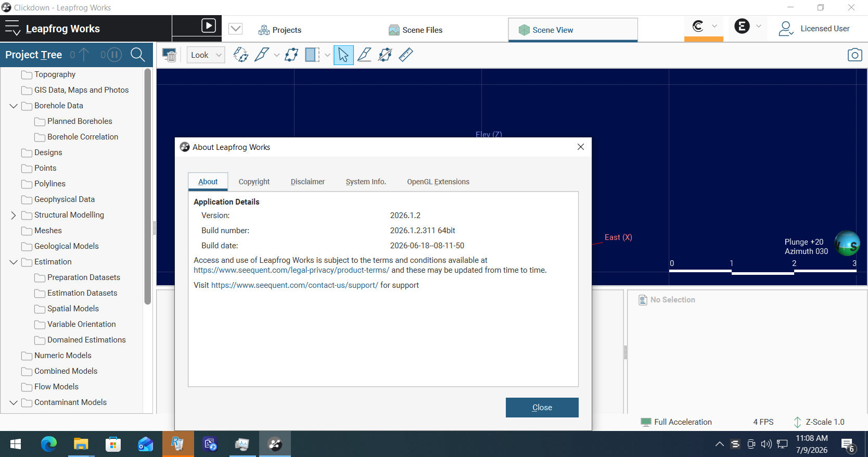Toggle Full Acceleration mode in status bar
This screenshot has height=457, width=868.
[676, 422]
